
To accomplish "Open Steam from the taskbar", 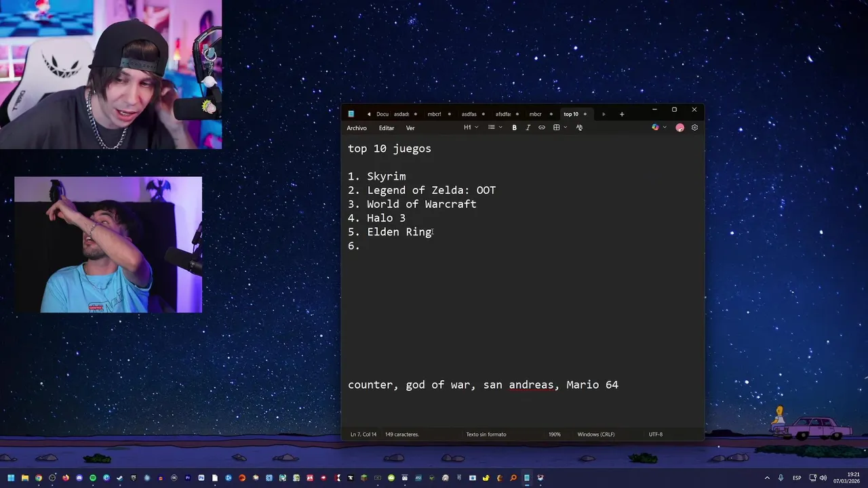I will tap(120, 478).
